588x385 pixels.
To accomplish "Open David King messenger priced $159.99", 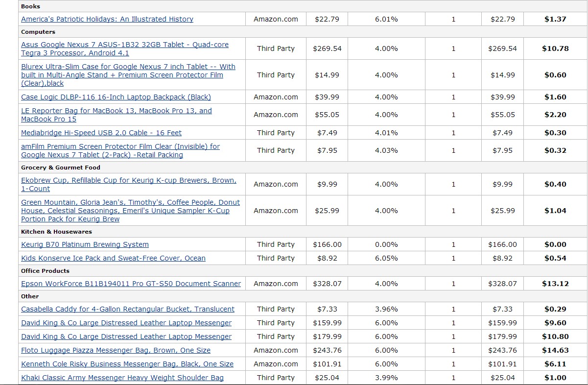I will point(126,323).
